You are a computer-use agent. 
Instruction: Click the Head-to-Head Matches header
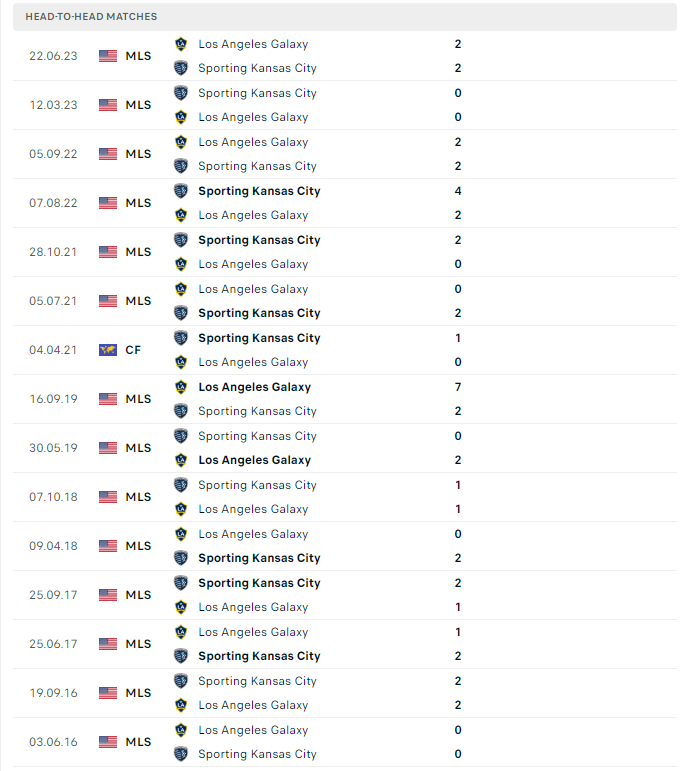click(x=92, y=17)
